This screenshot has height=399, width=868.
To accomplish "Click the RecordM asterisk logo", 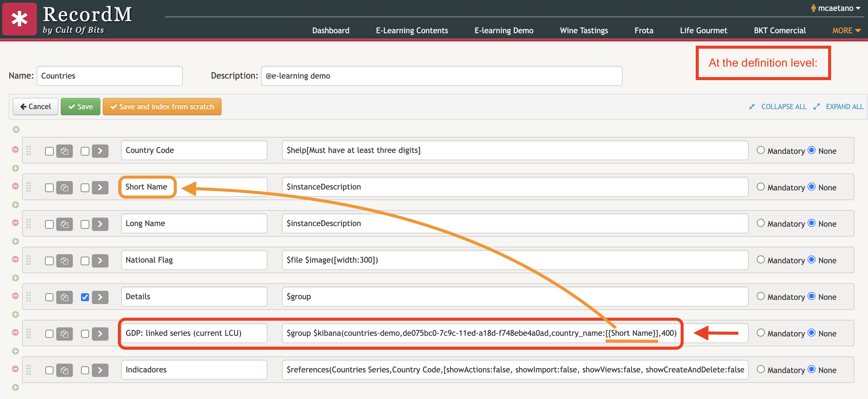I will 20,19.
